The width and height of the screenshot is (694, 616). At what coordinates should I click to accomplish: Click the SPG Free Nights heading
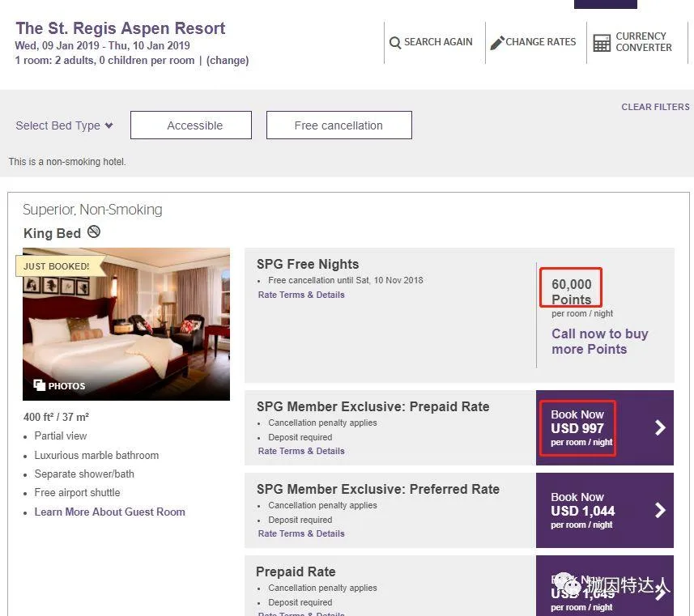click(308, 264)
